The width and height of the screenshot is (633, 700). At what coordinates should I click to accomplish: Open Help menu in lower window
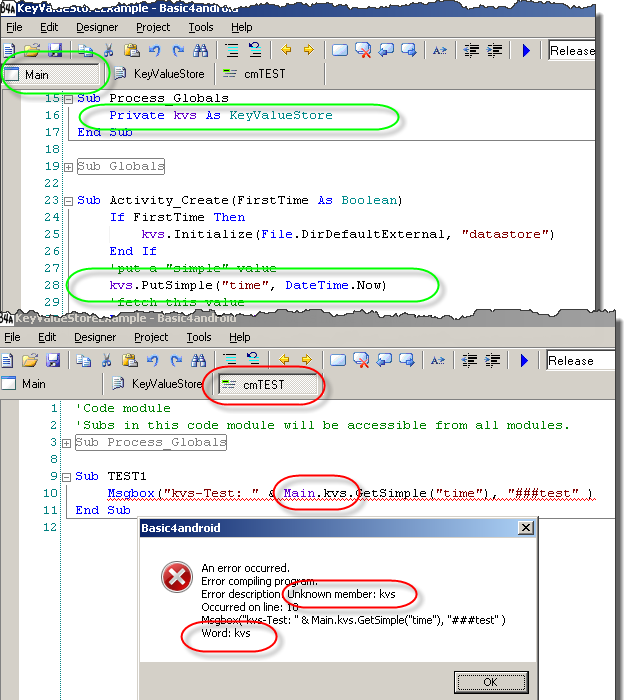[240, 337]
